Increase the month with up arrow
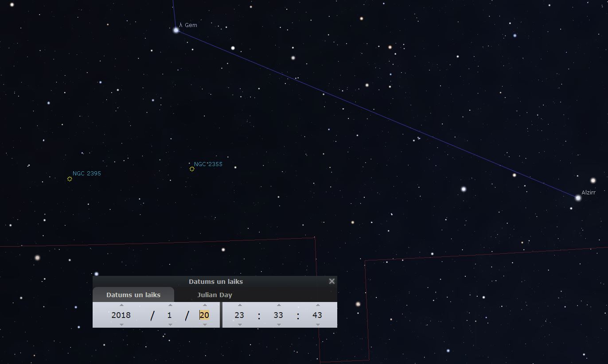This screenshot has width=608, height=364. 170,305
